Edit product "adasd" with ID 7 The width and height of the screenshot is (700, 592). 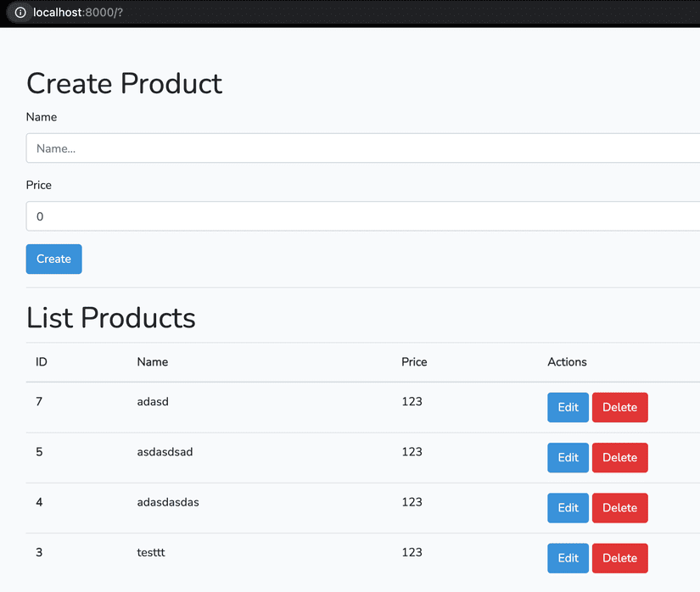[568, 407]
